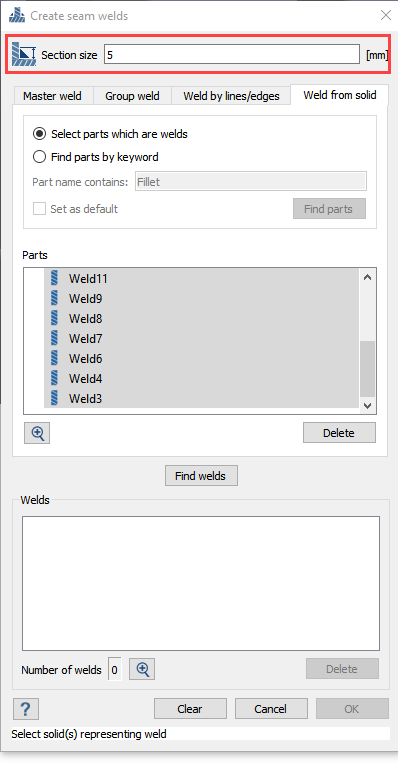398x770 pixels.
Task: Click the Weld7 part icon in list
Action: coord(55,338)
